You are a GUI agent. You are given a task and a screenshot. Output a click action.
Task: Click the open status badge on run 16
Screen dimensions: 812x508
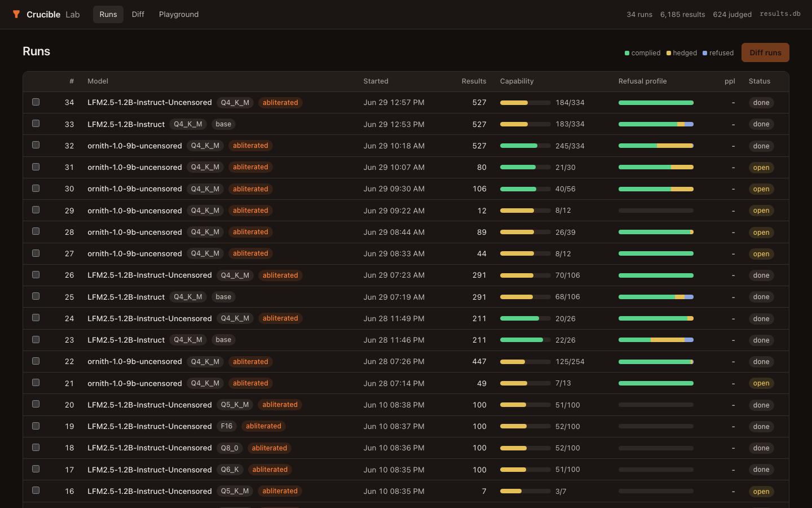point(761,492)
